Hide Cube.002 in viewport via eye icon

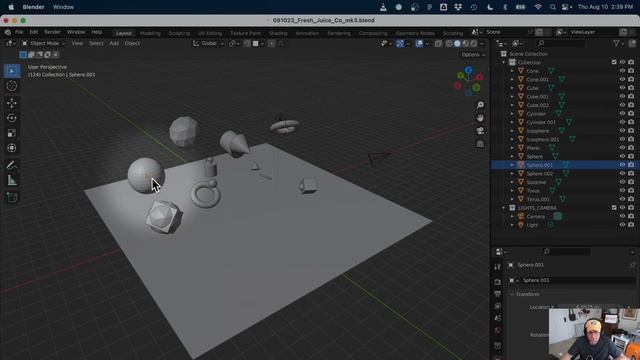pyautogui.click(x=622, y=105)
